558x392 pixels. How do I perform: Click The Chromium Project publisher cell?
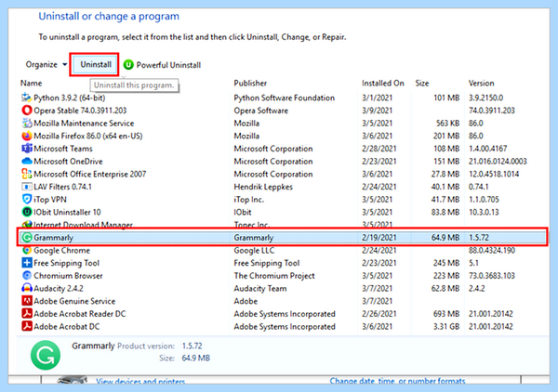pyautogui.click(x=274, y=276)
